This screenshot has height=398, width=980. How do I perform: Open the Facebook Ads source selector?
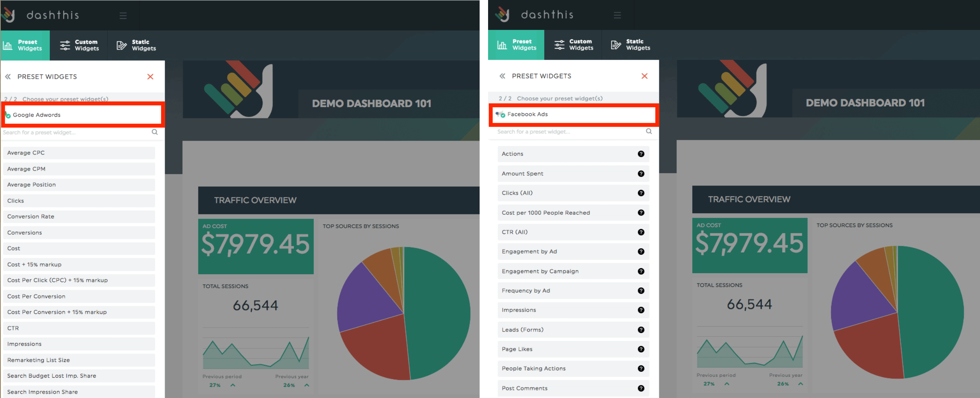click(x=574, y=114)
